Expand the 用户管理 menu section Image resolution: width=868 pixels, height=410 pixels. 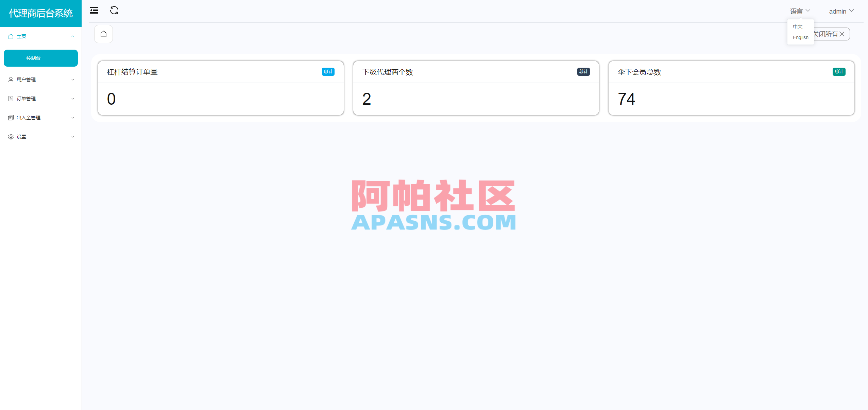(41, 79)
